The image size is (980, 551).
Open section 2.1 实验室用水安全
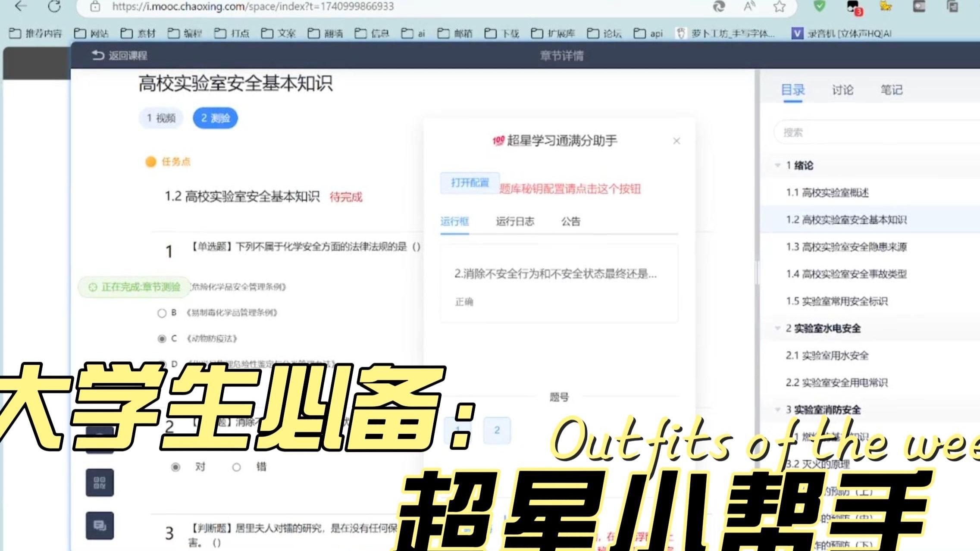point(827,356)
